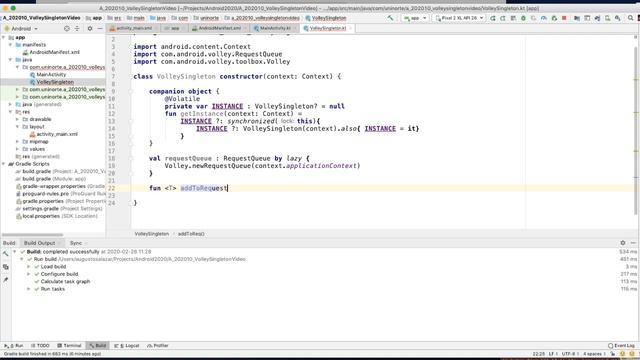Image resolution: width=640 pixels, height=360 pixels.
Task: Click the Scroll from Source target icon
Action: 67,29
